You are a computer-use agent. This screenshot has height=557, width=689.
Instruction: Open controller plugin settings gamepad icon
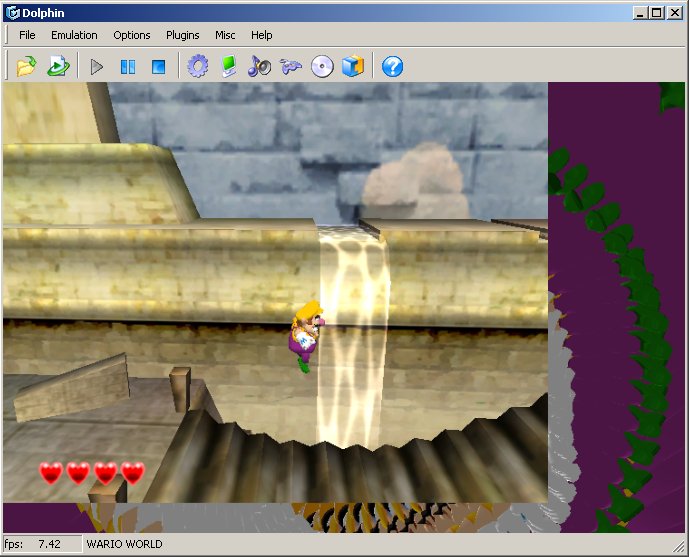(x=291, y=67)
